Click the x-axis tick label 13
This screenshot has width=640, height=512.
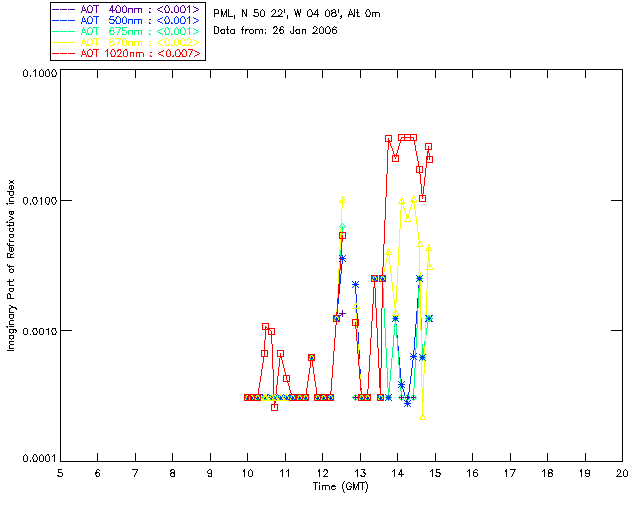coord(360,473)
